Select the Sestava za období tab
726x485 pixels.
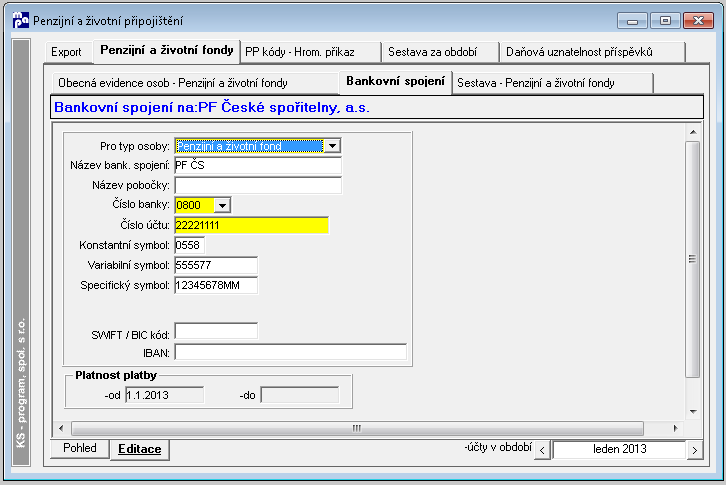pos(440,52)
